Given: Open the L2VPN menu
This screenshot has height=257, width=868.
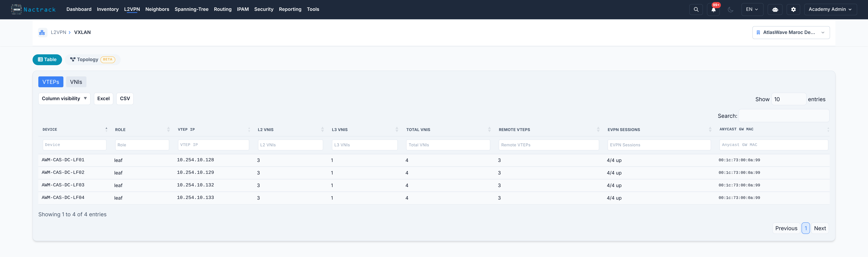Looking at the screenshot, I should [x=132, y=10].
